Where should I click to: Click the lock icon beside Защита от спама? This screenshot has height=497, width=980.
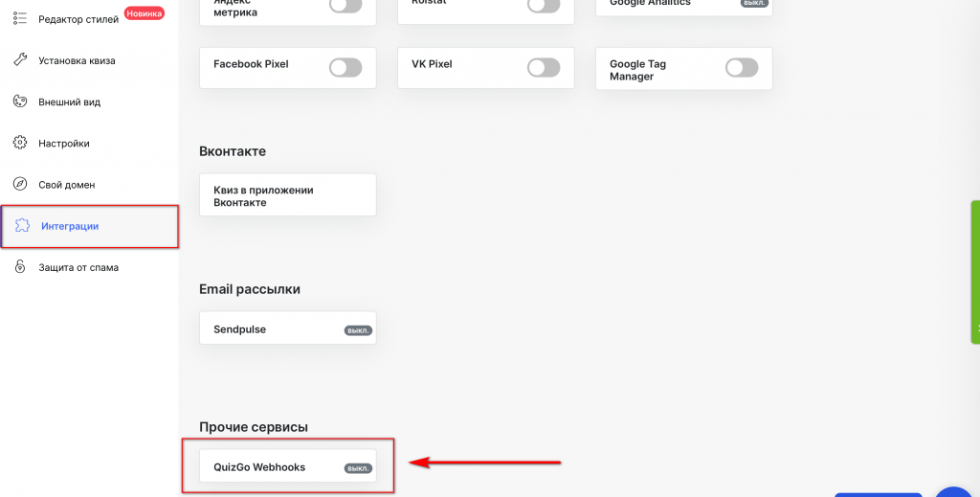pos(20,267)
